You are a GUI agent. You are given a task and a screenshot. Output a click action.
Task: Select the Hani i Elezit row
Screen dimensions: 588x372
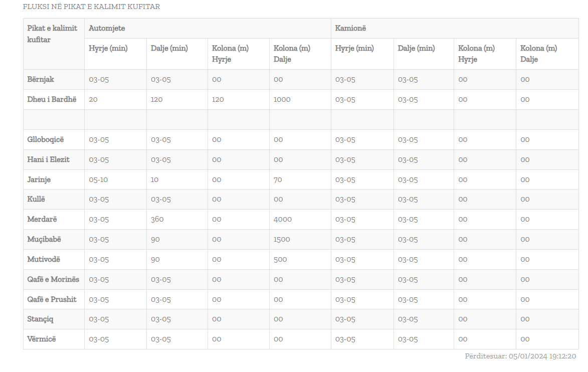(x=48, y=159)
